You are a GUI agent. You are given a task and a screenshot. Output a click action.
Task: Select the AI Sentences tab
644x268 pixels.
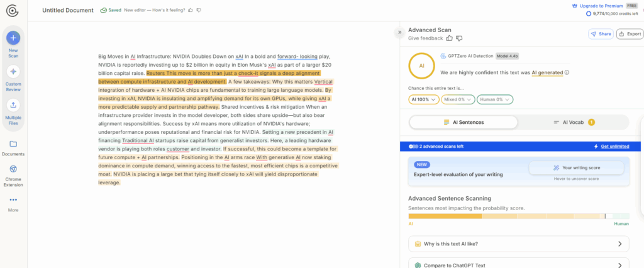tap(464, 122)
